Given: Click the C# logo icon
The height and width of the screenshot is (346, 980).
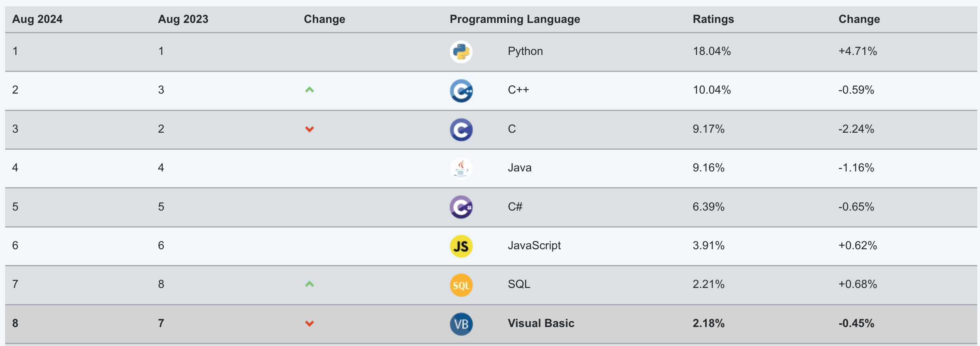Looking at the screenshot, I should click(461, 207).
